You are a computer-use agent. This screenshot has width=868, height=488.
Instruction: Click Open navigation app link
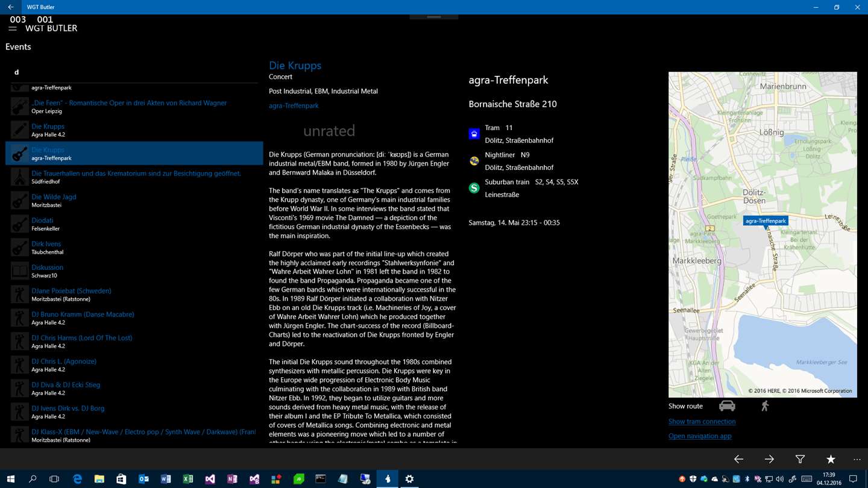[x=700, y=436]
